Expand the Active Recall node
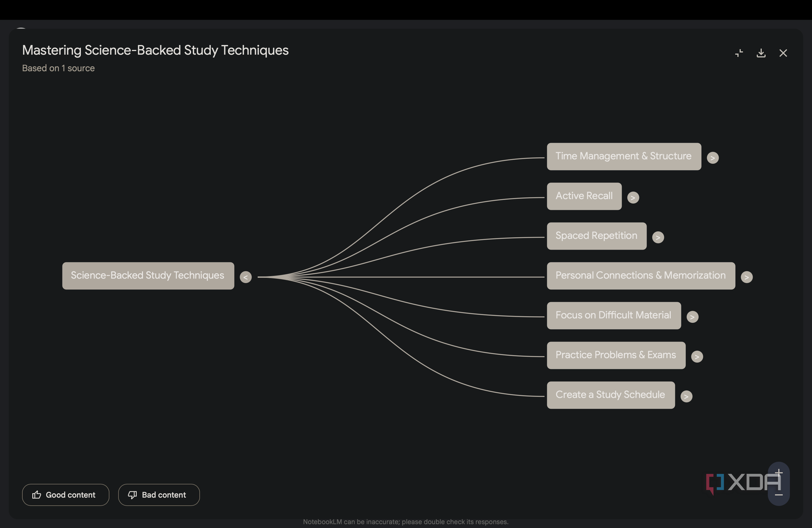The image size is (812, 528). click(x=633, y=197)
